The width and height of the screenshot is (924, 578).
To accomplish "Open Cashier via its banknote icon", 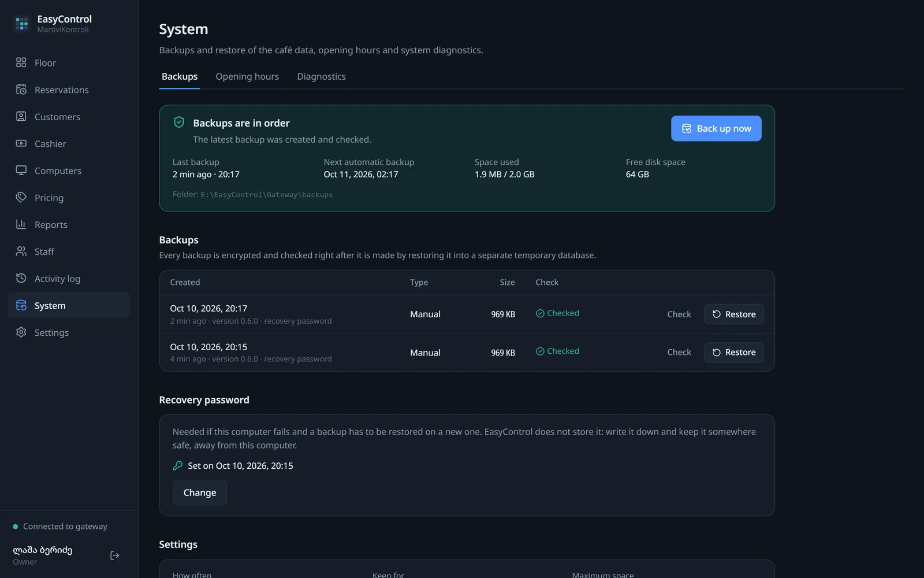I will pos(21,143).
